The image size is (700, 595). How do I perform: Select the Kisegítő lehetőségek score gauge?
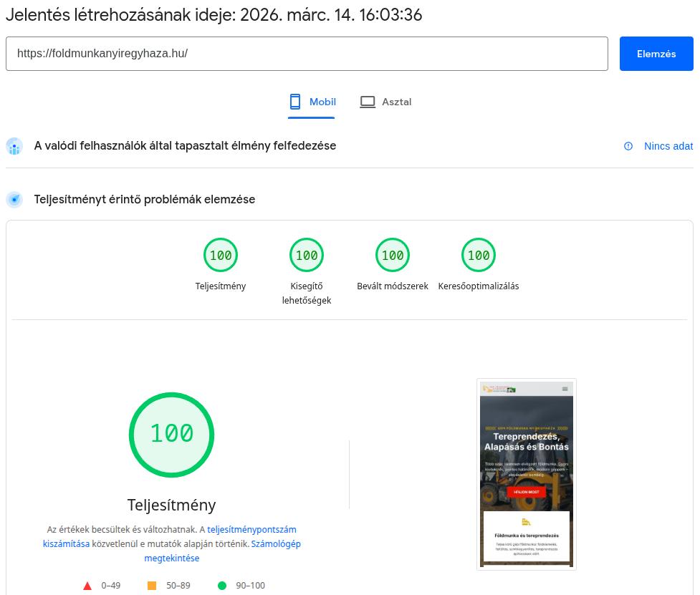tap(307, 255)
